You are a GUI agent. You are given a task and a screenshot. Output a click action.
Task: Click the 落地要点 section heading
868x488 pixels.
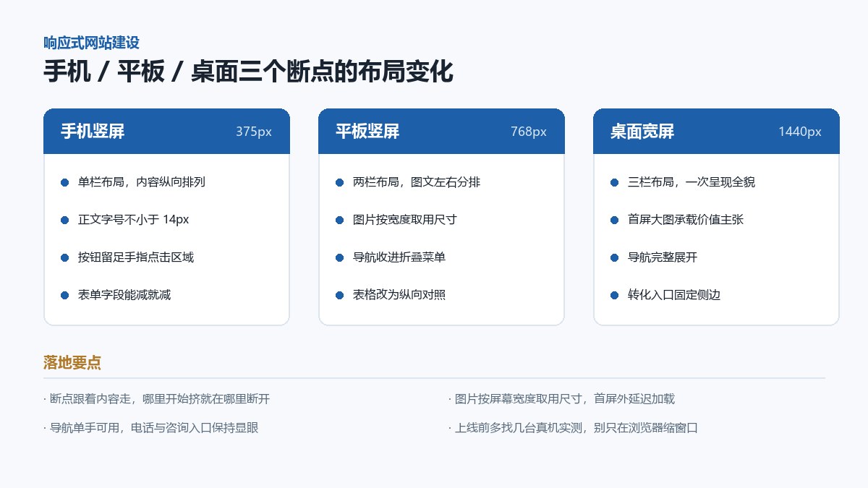(x=72, y=363)
